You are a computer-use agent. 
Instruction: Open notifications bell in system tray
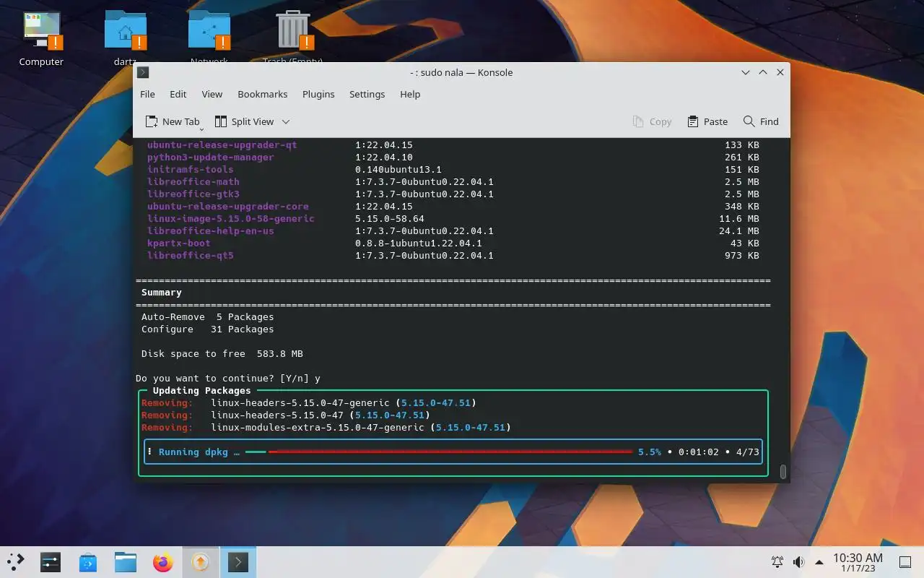tap(777, 562)
